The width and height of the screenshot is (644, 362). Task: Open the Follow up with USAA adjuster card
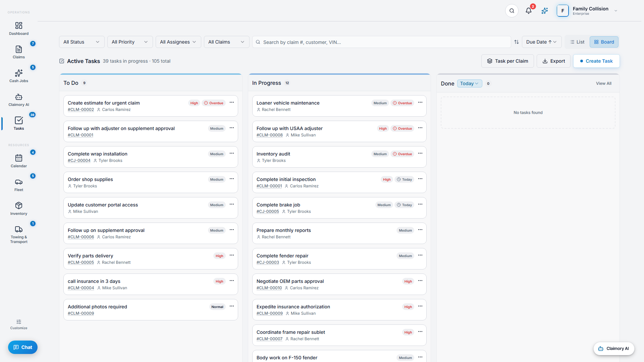point(339,131)
